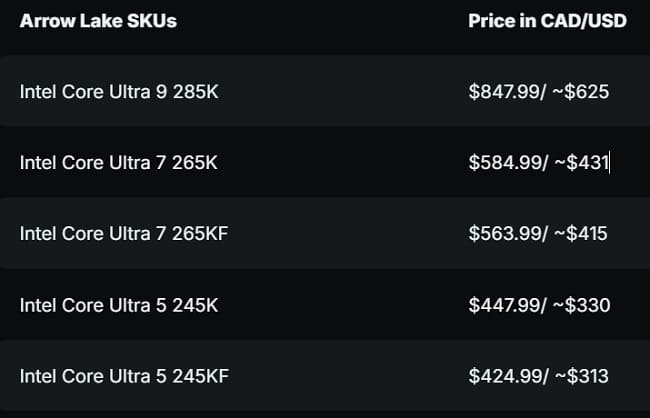Place cursor in $584.99/ ~$431 price cell

tap(539, 163)
